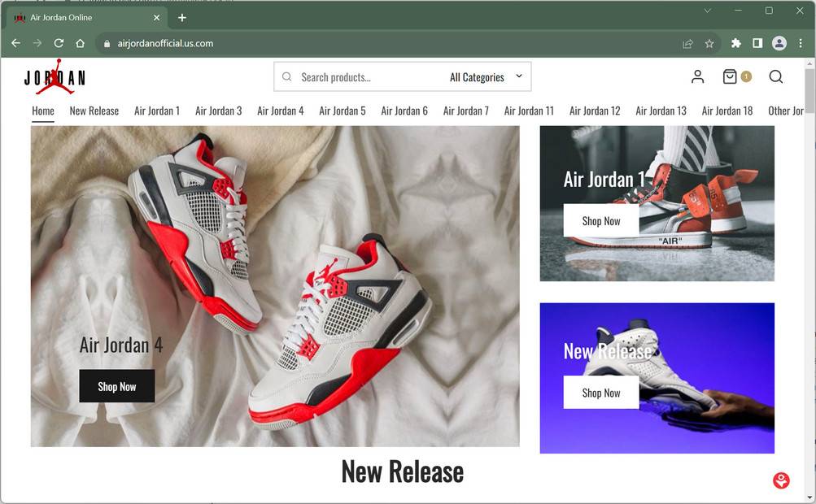Viewport: 816px width, 504px height.
Task: Choose Air Jordan 11 in navigation
Action: 530,111
